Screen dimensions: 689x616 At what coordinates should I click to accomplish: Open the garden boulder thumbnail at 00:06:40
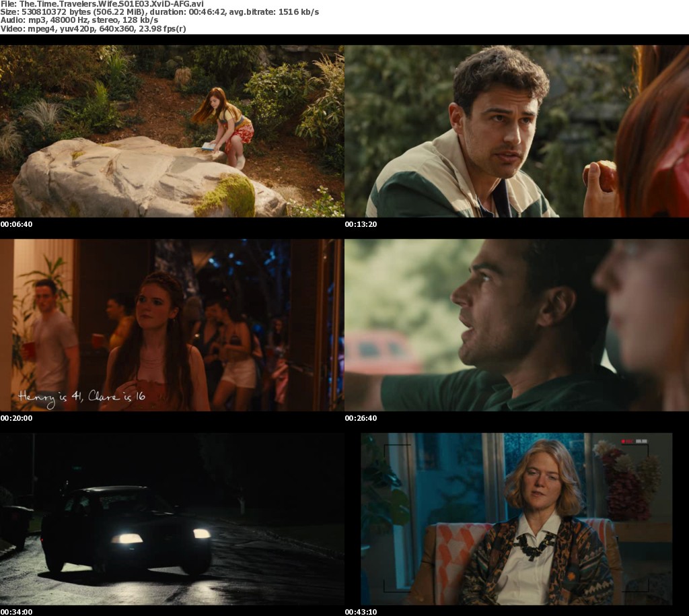pyautogui.click(x=172, y=131)
